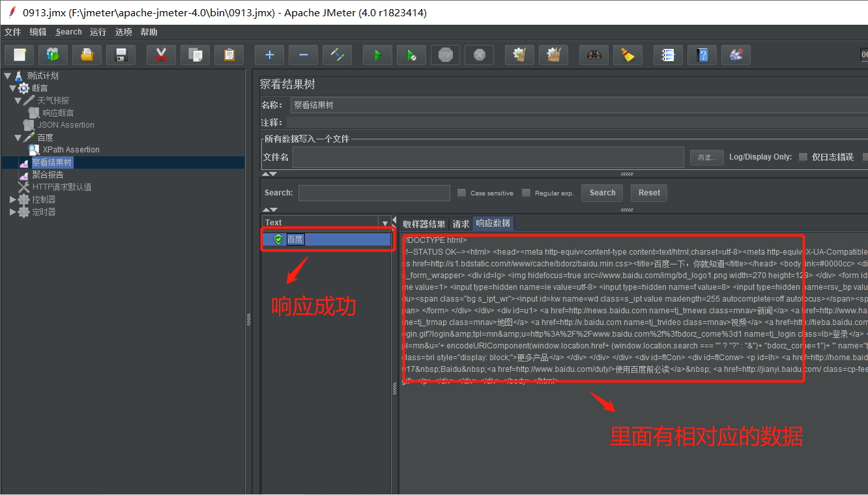Open the 文件 menu
This screenshot has height=495, width=868.
coord(12,32)
